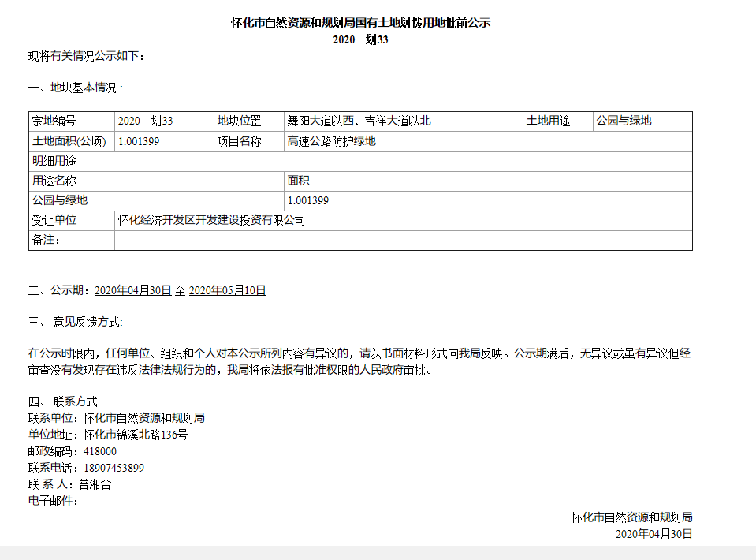The height and width of the screenshot is (560, 756).
Task: Select the 宗地编号 label cell
Action: click(72, 121)
